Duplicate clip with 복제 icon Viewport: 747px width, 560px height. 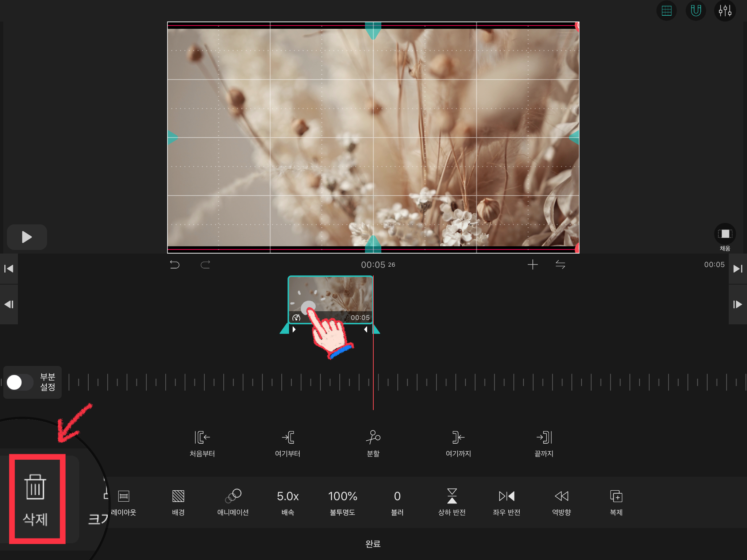[616, 496]
